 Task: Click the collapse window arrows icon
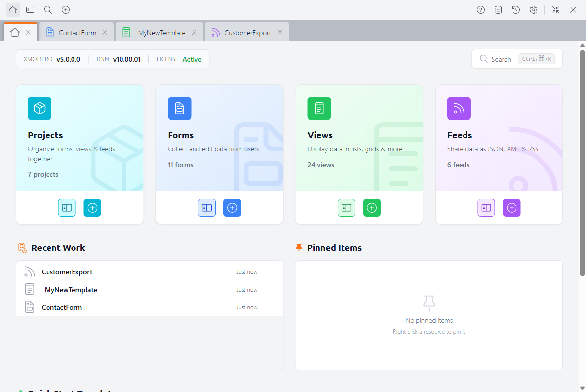[555, 10]
